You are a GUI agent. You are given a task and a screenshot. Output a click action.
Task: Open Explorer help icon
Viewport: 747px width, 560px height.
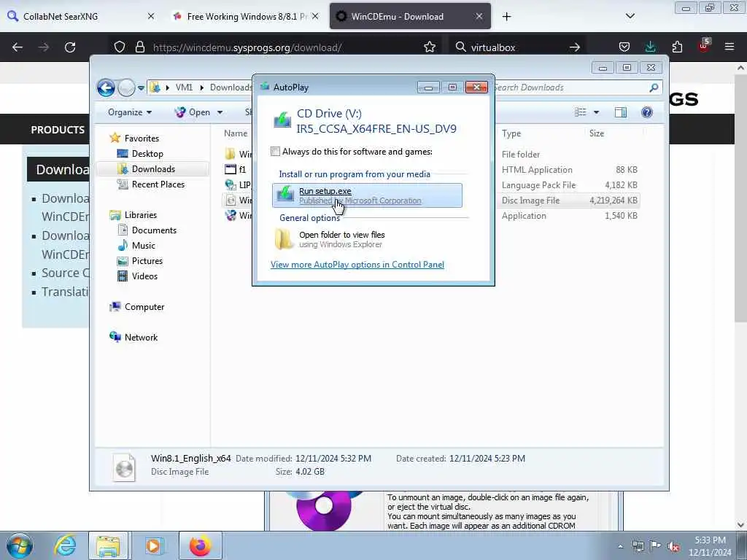pos(646,112)
